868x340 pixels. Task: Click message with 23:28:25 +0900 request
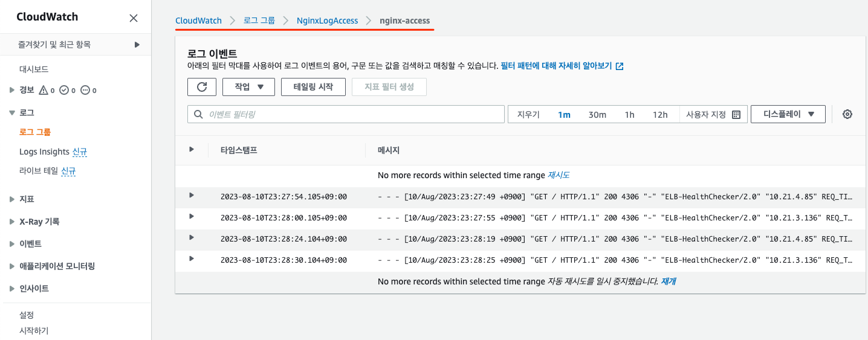[615, 260]
